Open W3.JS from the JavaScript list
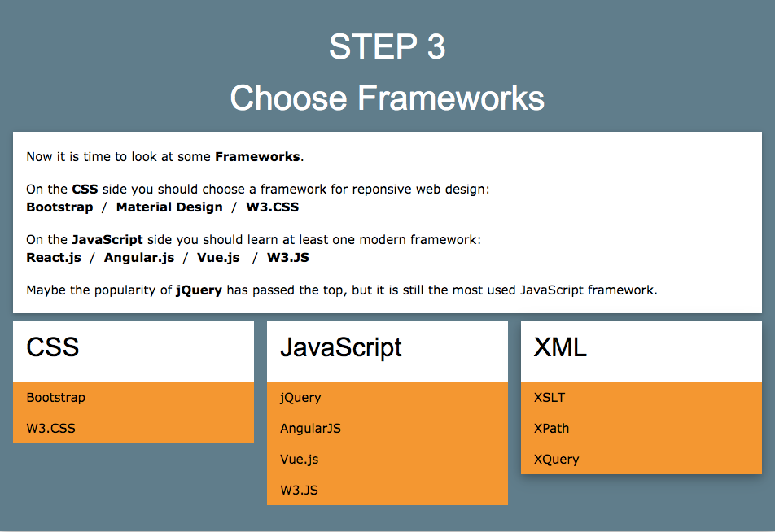The width and height of the screenshot is (775, 532). pos(298,490)
